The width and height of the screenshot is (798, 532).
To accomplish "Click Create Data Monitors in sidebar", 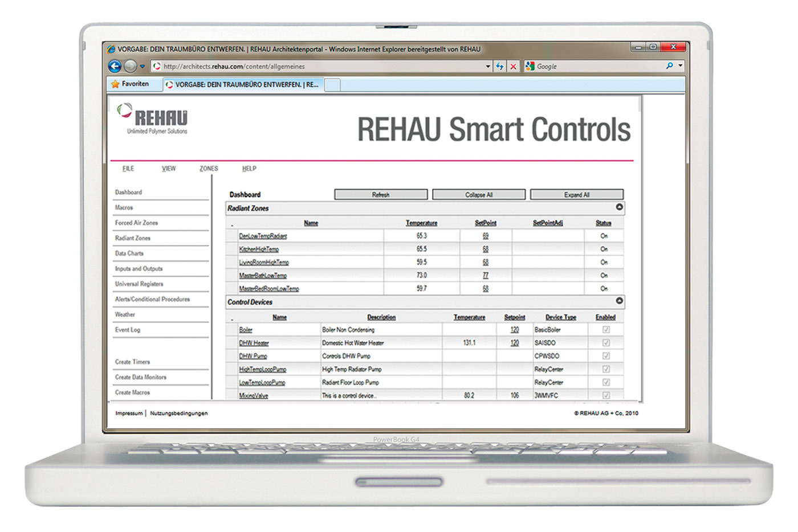I will click(140, 378).
